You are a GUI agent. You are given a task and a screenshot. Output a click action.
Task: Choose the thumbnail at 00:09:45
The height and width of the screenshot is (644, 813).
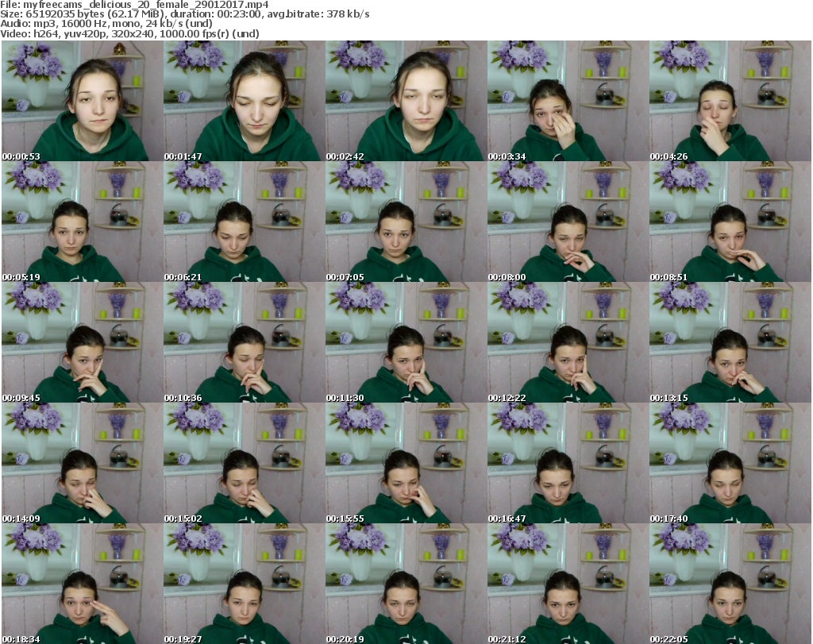click(x=82, y=343)
